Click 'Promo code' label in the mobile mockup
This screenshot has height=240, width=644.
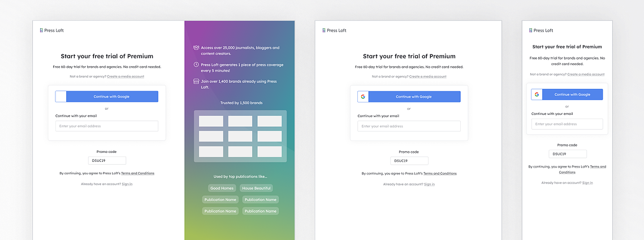567,145
